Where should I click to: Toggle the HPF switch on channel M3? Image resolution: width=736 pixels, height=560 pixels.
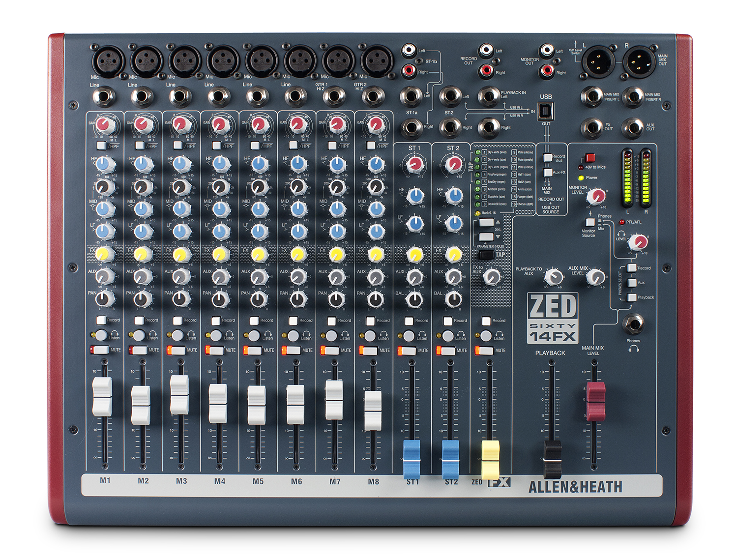(x=178, y=146)
